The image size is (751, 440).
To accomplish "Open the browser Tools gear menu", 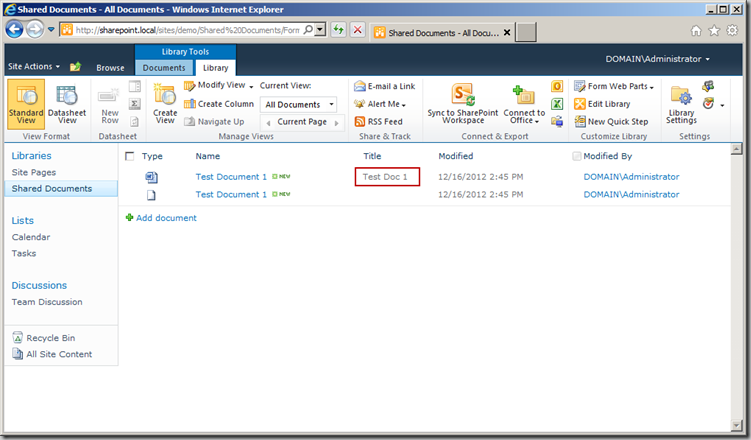I will [732, 31].
